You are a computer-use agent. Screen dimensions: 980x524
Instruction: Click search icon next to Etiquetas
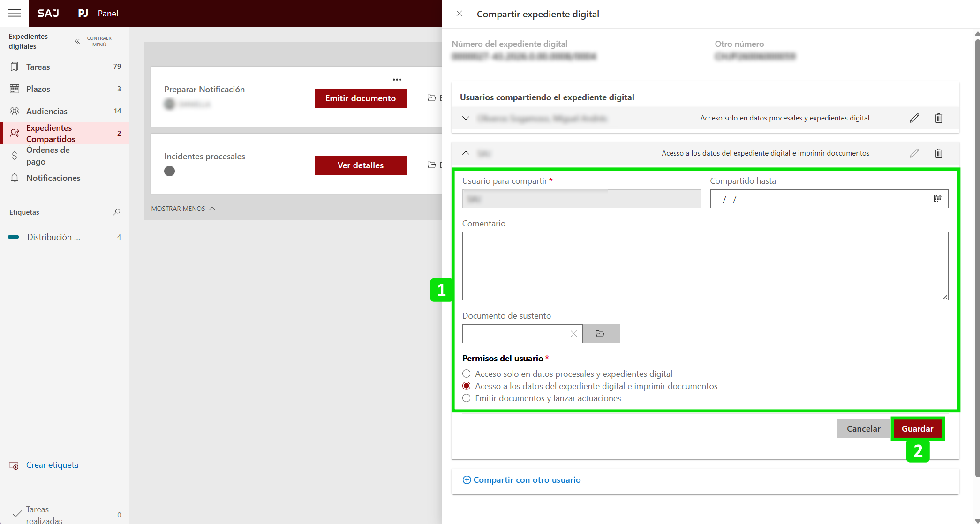[x=116, y=212]
